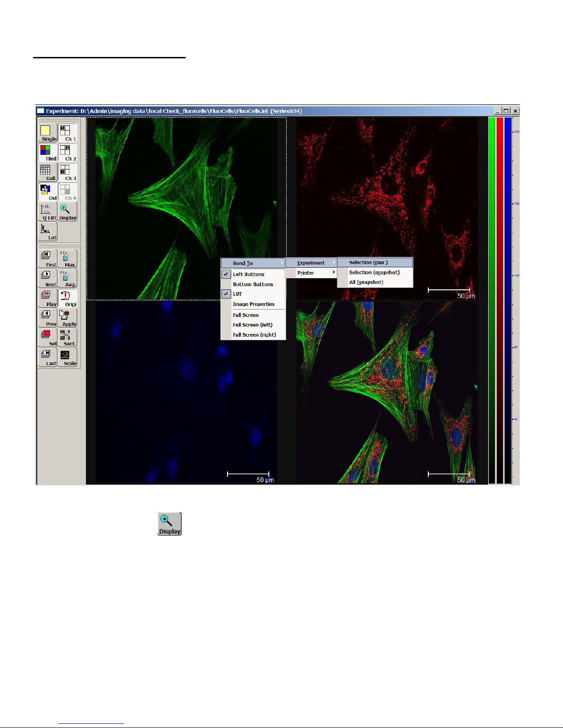Switch to Tiled view mode
This screenshot has height=728, width=563.
[x=48, y=153]
